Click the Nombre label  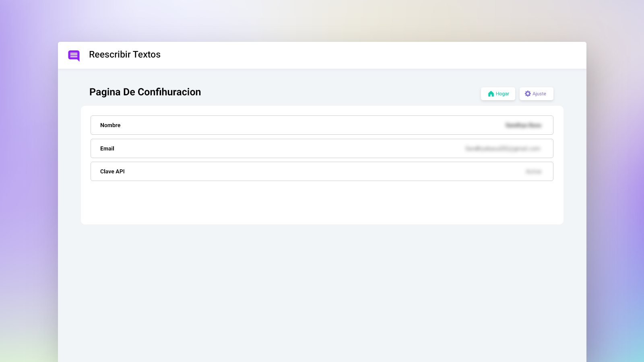click(x=110, y=125)
